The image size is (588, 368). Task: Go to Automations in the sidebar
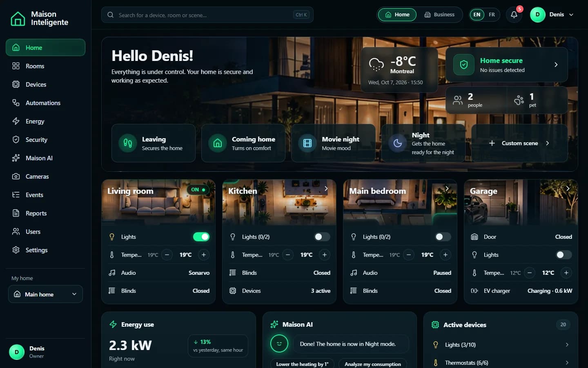click(x=45, y=103)
